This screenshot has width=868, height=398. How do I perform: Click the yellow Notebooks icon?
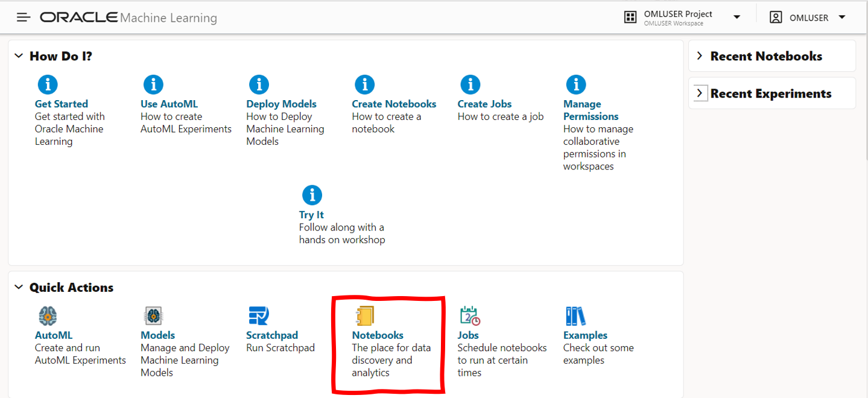pos(365,316)
